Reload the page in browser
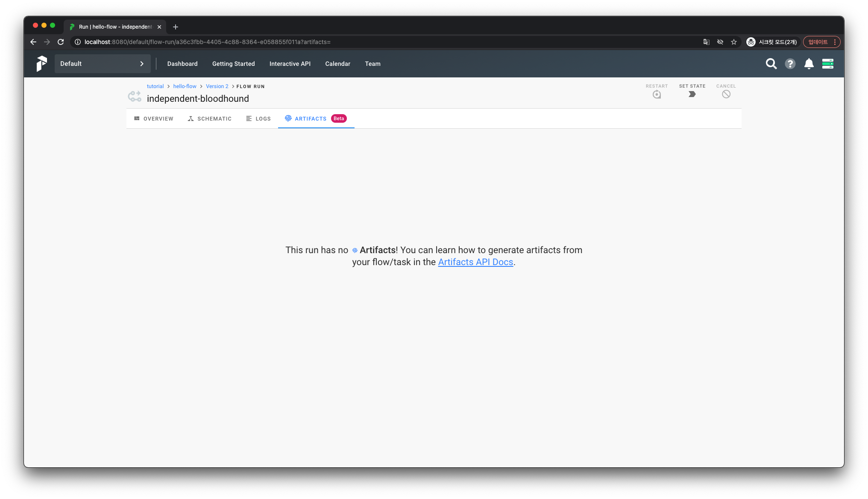This screenshot has height=499, width=868. click(x=61, y=42)
